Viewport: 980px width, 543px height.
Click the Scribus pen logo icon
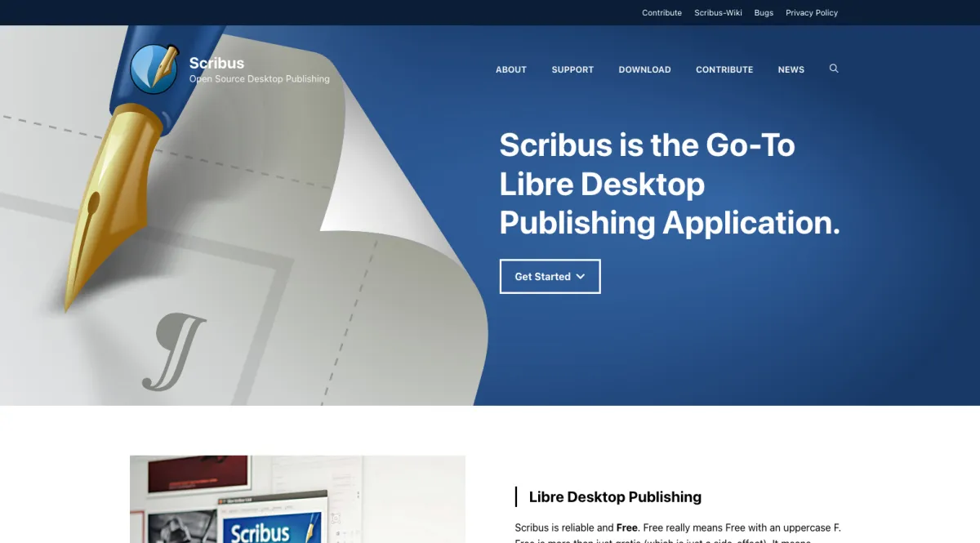click(154, 69)
